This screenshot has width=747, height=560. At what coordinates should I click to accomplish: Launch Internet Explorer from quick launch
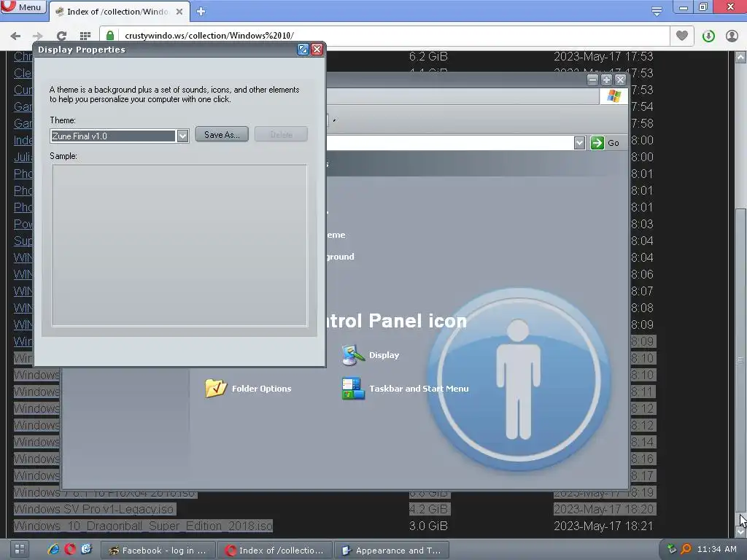(x=53, y=549)
